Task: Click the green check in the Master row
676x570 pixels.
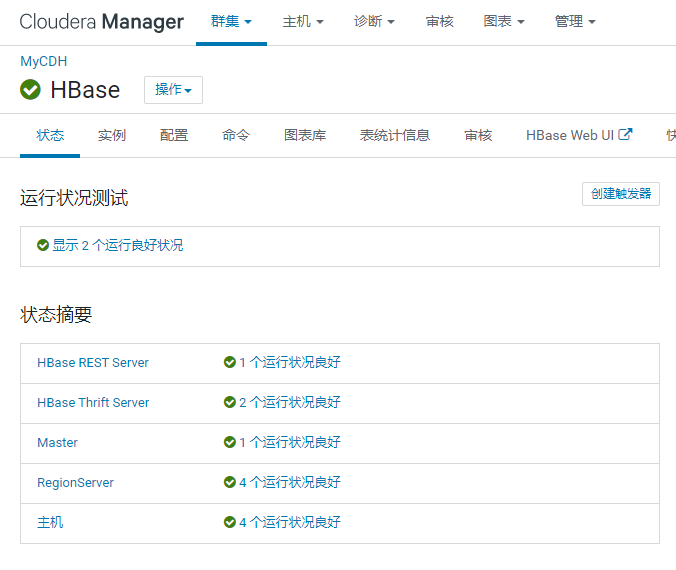Action: 229,442
